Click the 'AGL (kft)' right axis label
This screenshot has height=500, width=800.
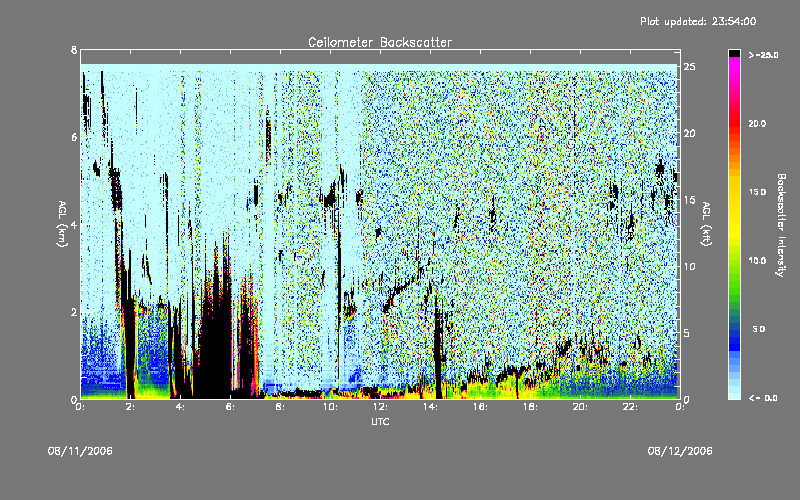click(707, 224)
